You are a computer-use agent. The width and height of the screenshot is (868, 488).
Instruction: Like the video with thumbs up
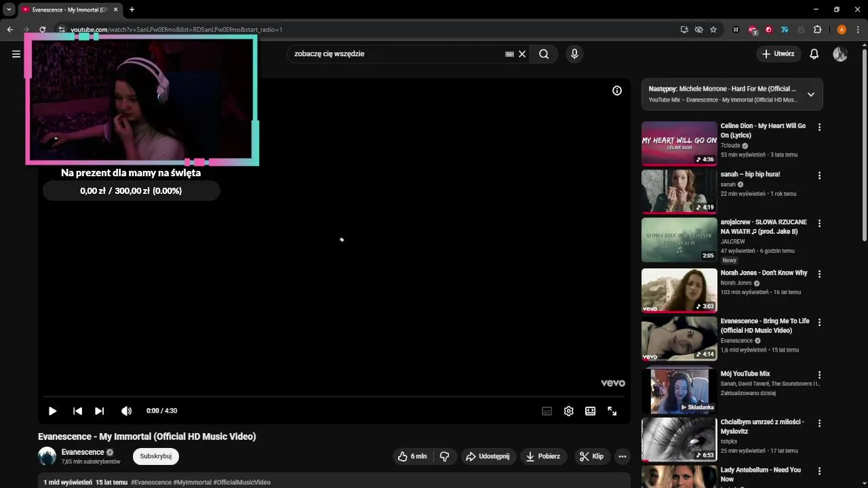414,456
